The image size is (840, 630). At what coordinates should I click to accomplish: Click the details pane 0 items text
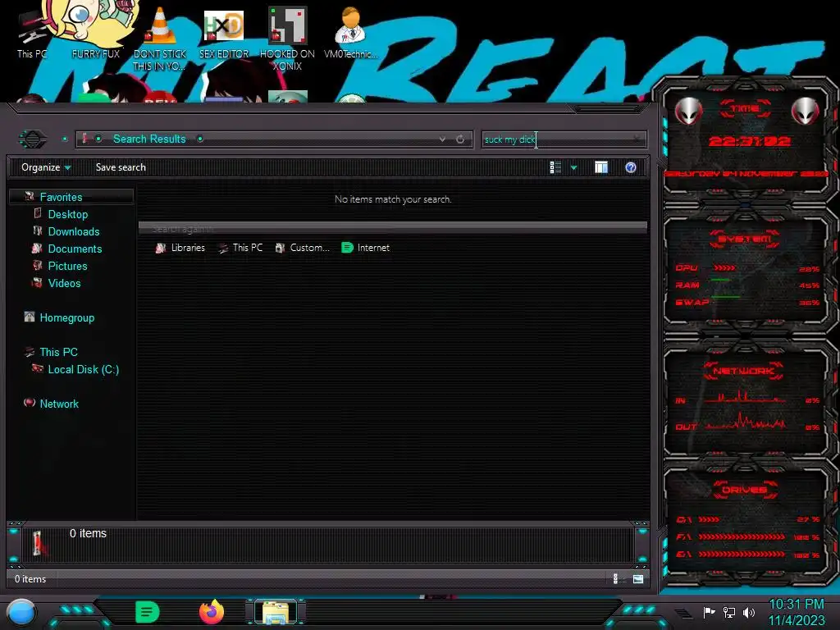click(88, 533)
